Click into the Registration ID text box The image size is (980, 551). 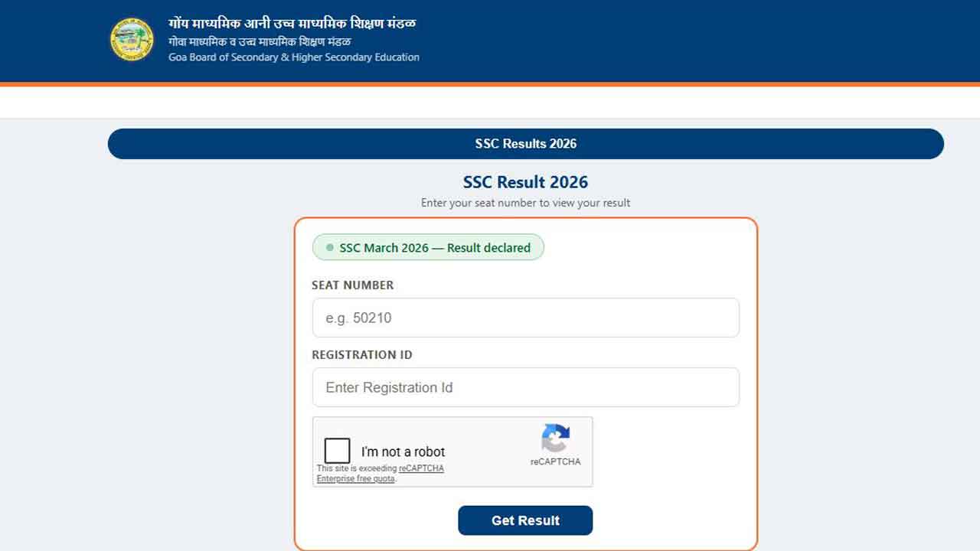[x=525, y=387]
